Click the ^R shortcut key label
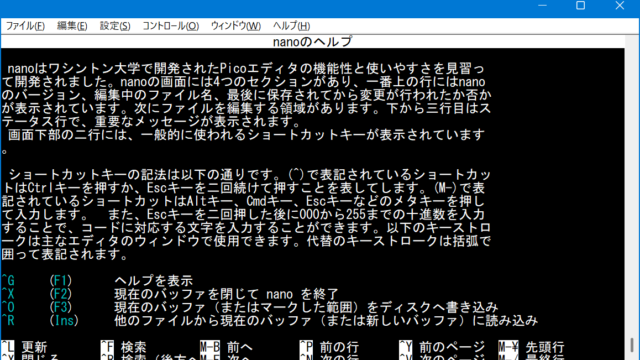This screenshot has height=360, width=640. click(x=8, y=320)
